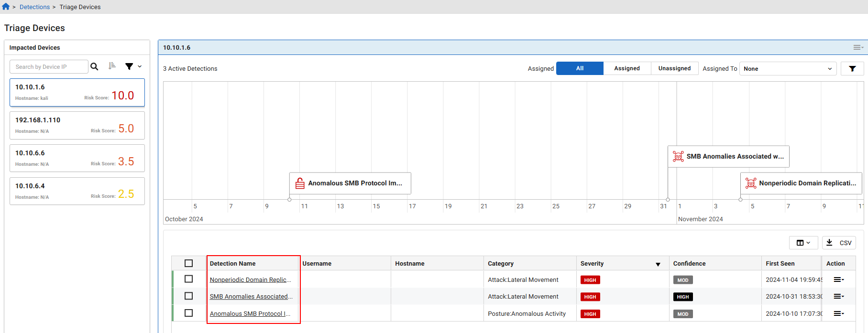Viewport: 868px width, 333px height.
Task: Sort by First Seen column header
Action: coord(780,264)
